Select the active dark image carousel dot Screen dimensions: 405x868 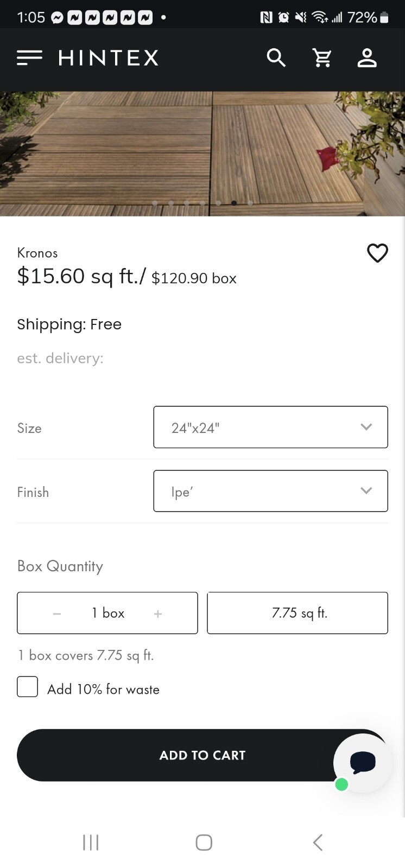tap(234, 203)
